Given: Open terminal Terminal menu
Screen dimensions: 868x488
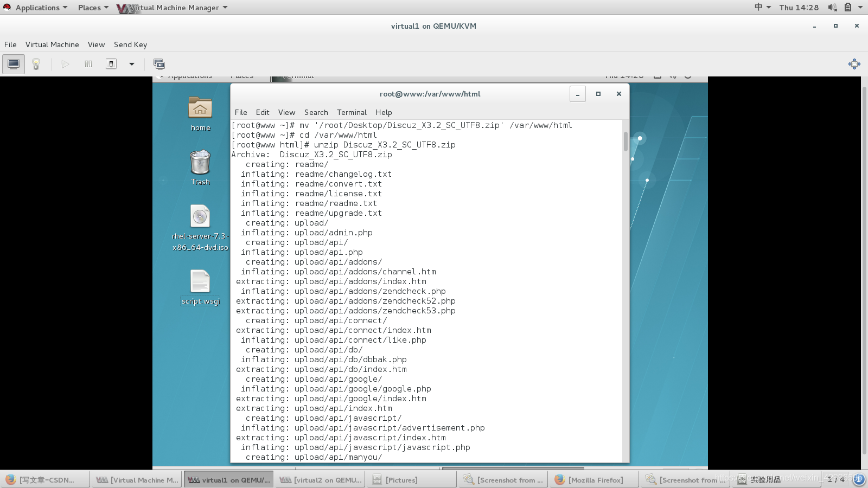Looking at the screenshot, I should (x=352, y=112).
